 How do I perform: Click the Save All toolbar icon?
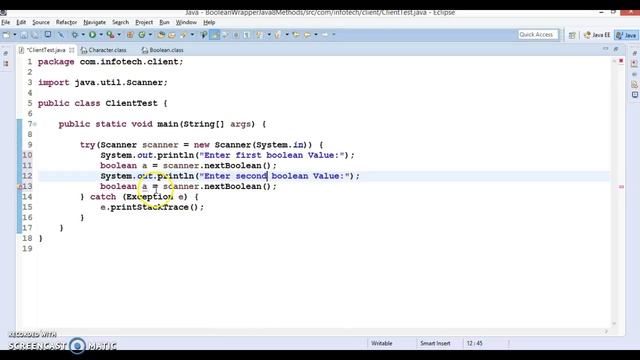click(x=35, y=35)
